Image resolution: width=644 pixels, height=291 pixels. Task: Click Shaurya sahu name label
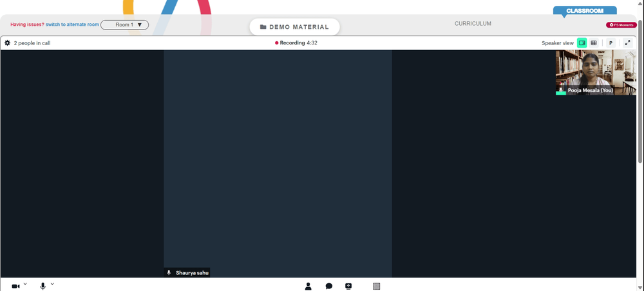coord(192,272)
